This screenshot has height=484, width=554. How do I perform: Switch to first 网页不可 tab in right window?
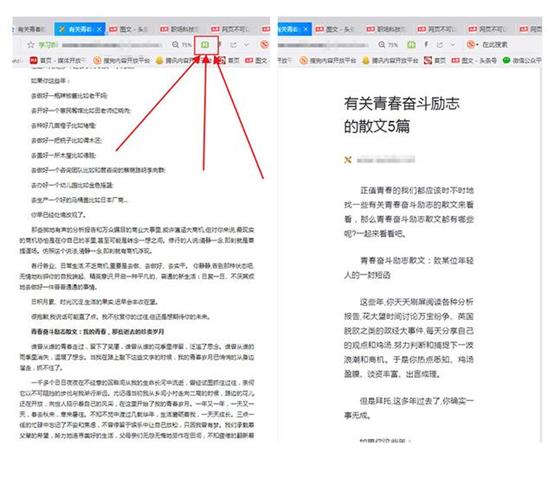(x=437, y=29)
